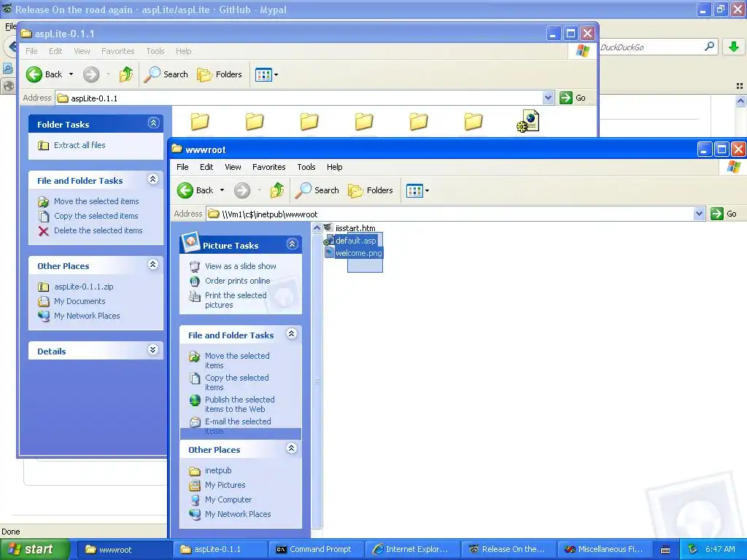Toggle Folders pane in aspLite-0.1.1 window
This screenshot has height=560, width=747.
point(220,74)
